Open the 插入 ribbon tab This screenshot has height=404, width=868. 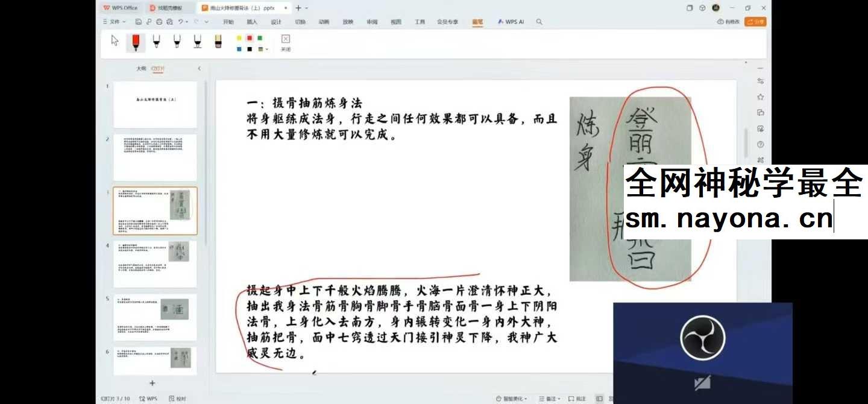pyautogui.click(x=252, y=22)
